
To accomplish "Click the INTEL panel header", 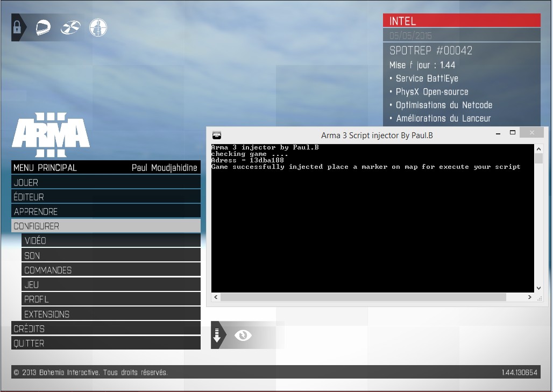I will coord(462,20).
